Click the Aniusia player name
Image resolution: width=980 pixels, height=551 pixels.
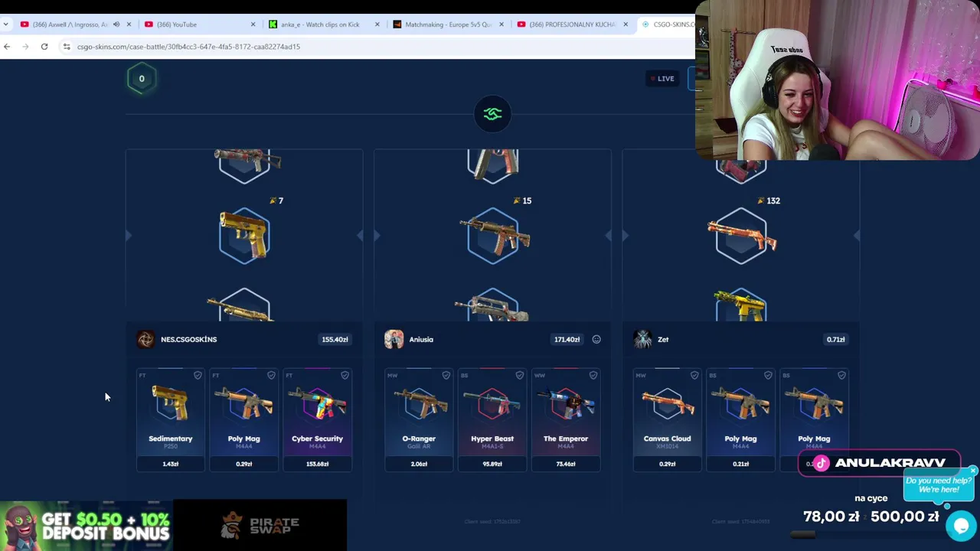click(421, 339)
